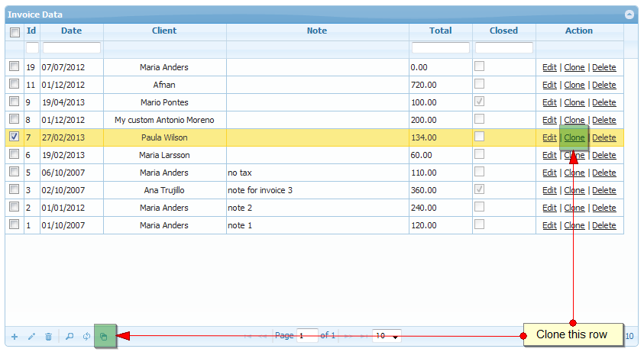Click the Date filter input field

click(x=72, y=47)
